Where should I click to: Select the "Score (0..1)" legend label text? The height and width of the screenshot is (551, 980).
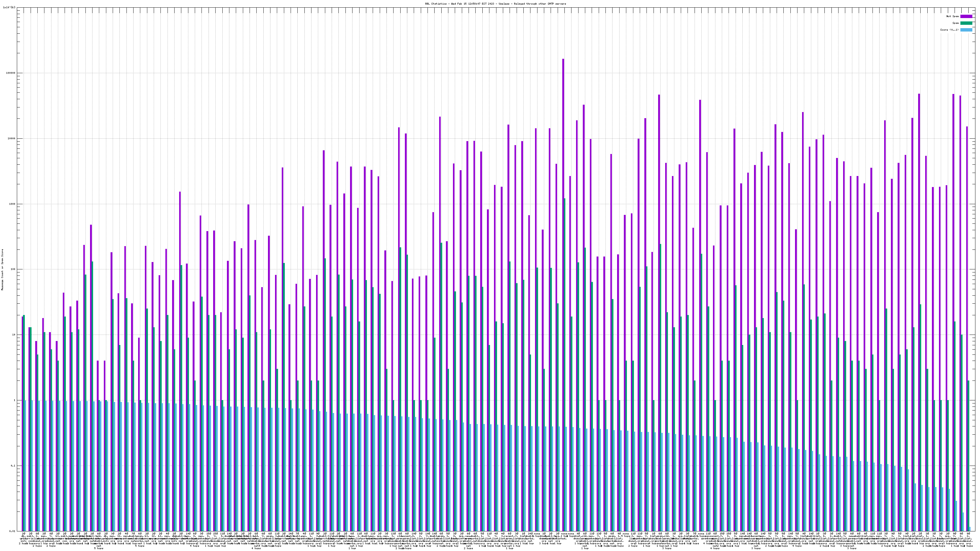(950, 30)
